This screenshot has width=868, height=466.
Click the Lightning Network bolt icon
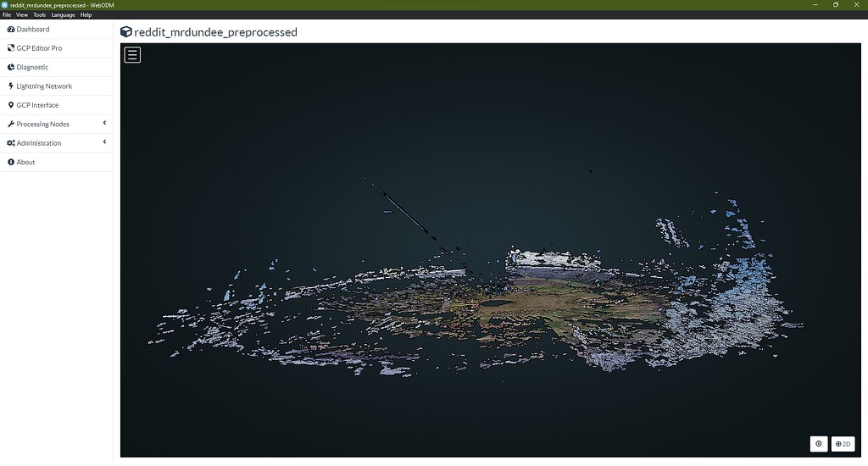pyautogui.click(x=11, y=86)
